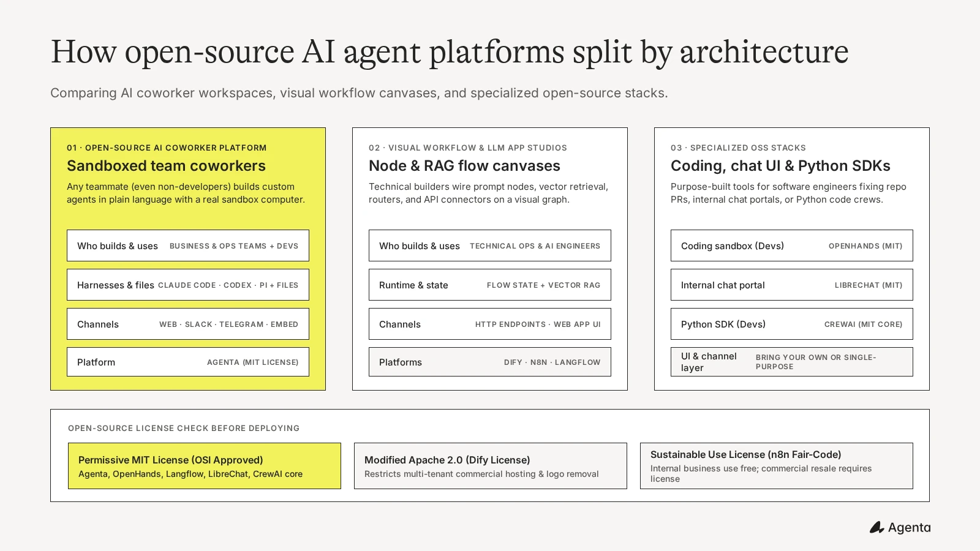Click the Channels row listing Web, Slack, Telegram
The width and height of the screenshot is (980, 551).
(x=188, y=324)
